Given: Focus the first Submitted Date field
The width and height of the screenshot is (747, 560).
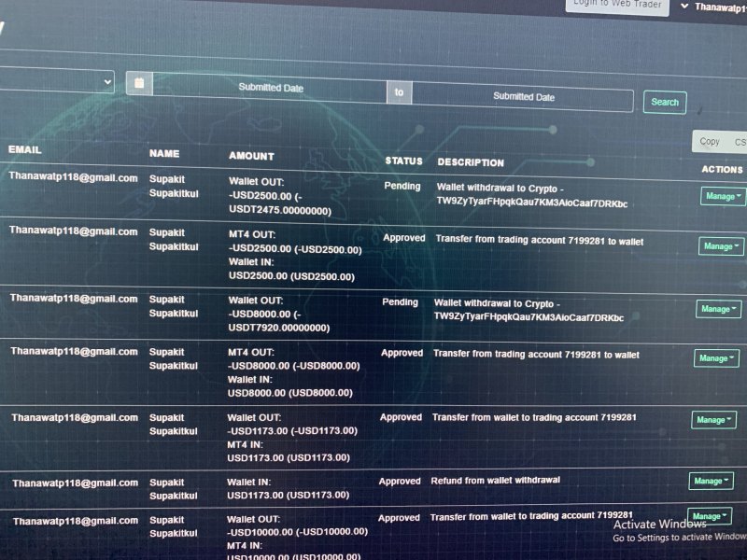Looking at the screenshot, I should 270,88.
